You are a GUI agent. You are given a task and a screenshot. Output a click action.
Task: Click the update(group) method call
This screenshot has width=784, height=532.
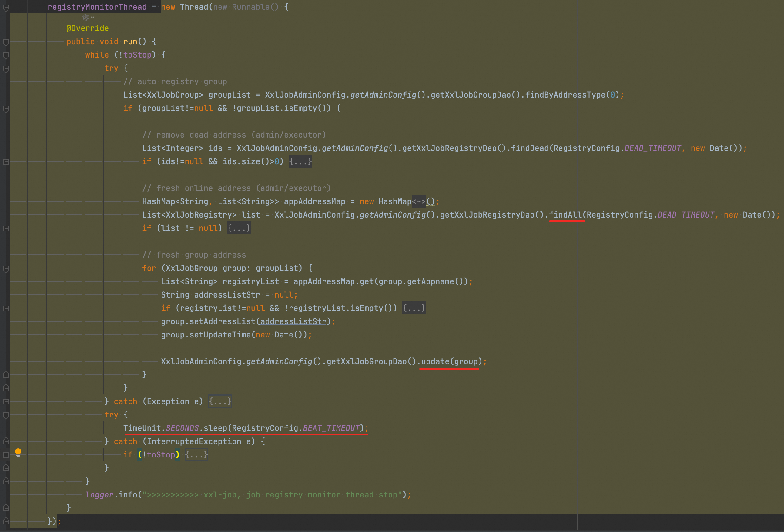pyautogui.click(x=451, y=361)
